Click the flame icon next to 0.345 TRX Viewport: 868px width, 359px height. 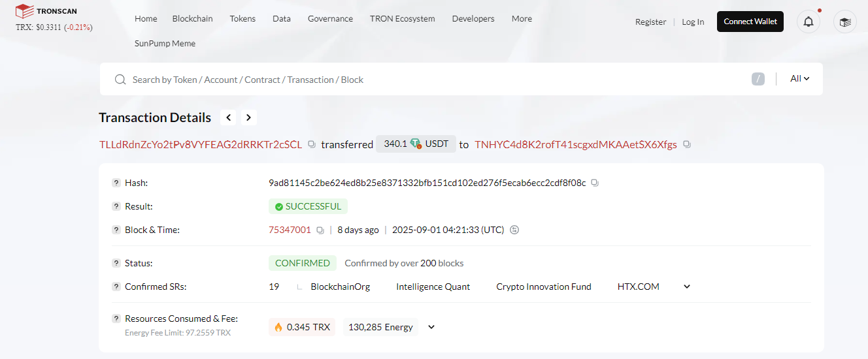click(278, 327)
